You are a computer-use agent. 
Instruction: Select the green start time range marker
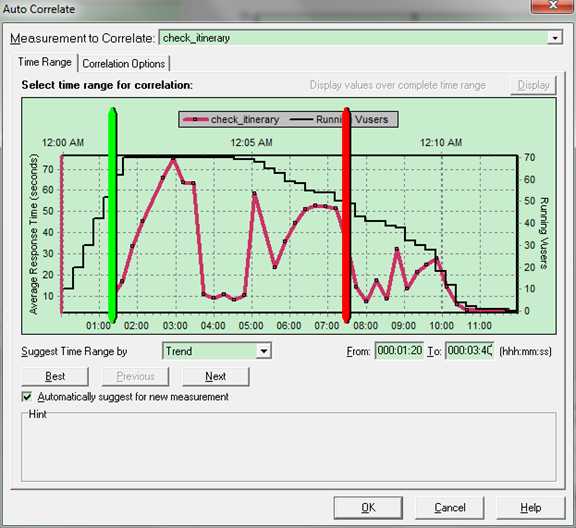click(x=113, y=215)
